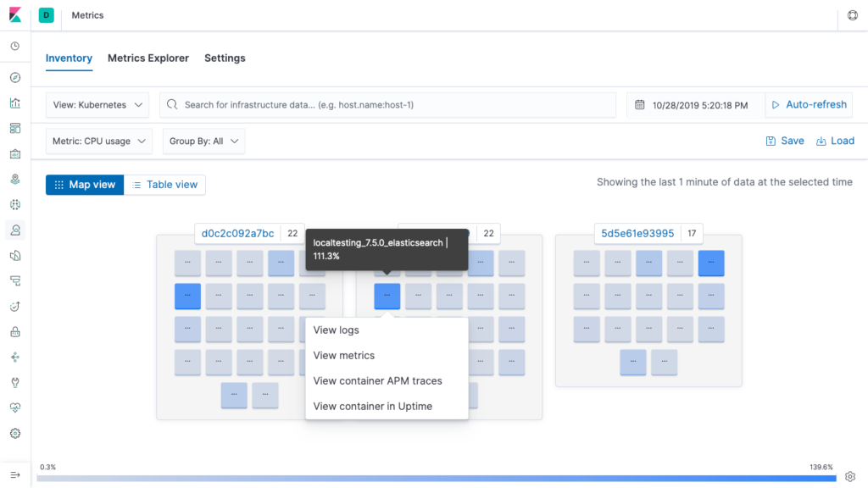Open Management using the sidebar gear icon
The width and height of the screenshot is (868, 488).
click(15, 433)
